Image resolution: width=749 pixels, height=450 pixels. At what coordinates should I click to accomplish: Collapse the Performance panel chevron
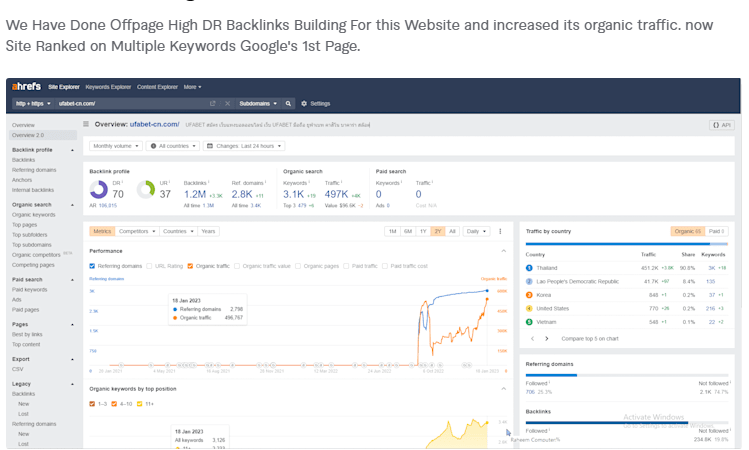503,251
